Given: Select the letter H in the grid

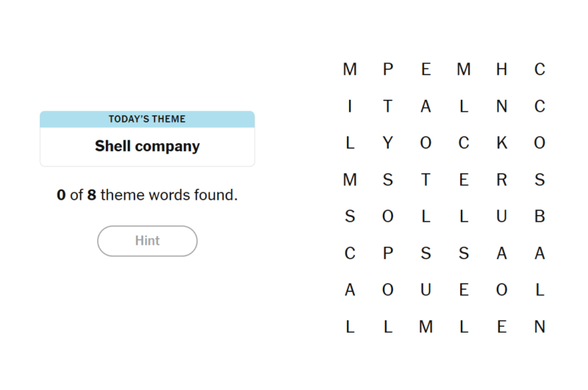Looking at the screenshot, I should pyautogui.click(x=502, y=70).
